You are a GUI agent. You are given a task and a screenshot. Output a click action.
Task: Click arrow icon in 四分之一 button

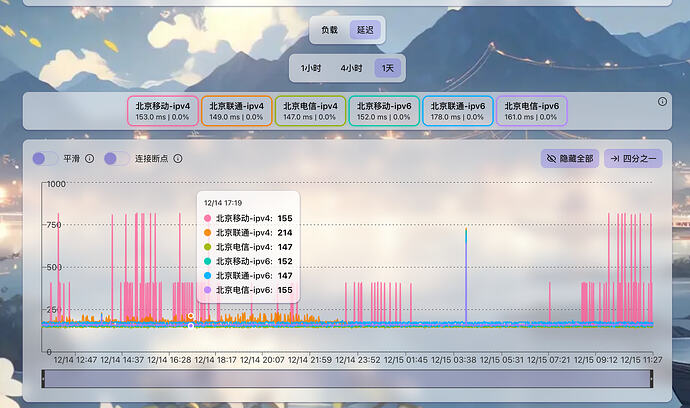(x=615, y=158)
